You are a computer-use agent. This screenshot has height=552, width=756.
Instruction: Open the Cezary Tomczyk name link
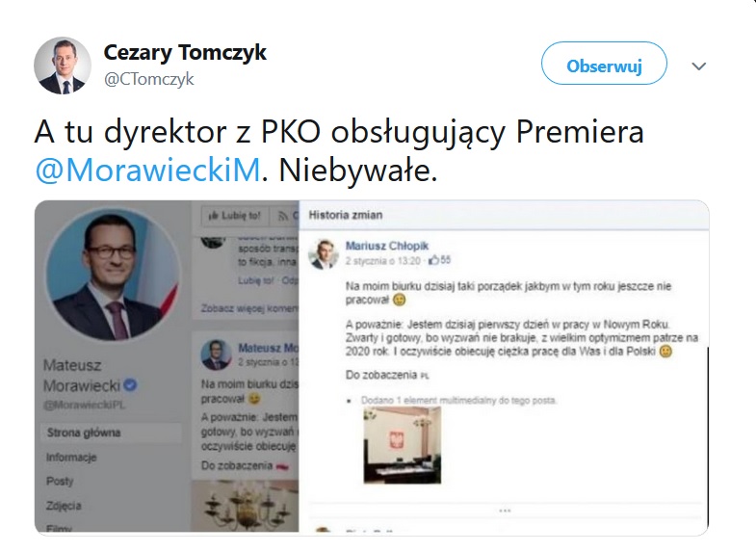pyautogui.click(x=185, y=52)
